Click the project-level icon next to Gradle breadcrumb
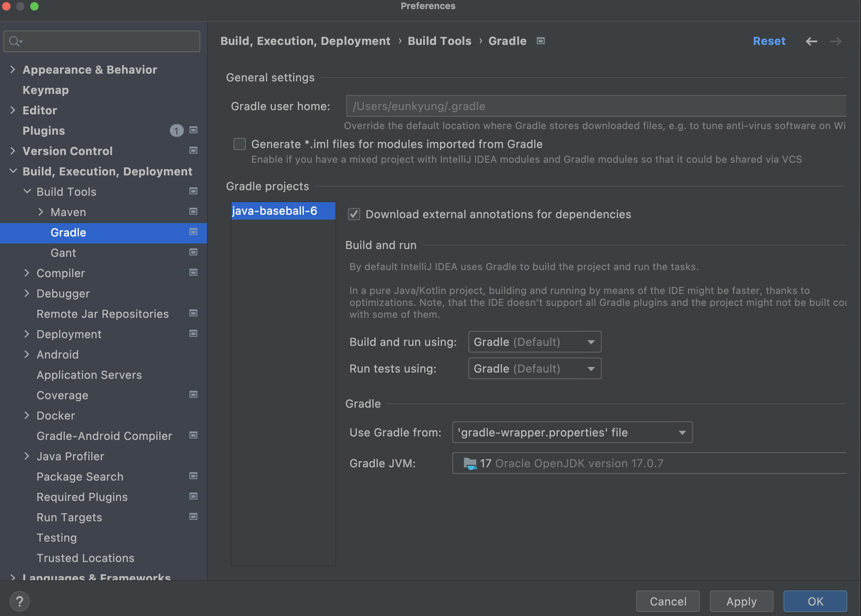 tap(541, 41)
